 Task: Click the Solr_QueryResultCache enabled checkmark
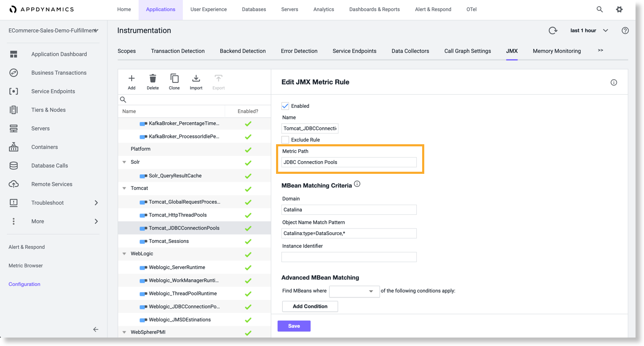click(248, 176)
